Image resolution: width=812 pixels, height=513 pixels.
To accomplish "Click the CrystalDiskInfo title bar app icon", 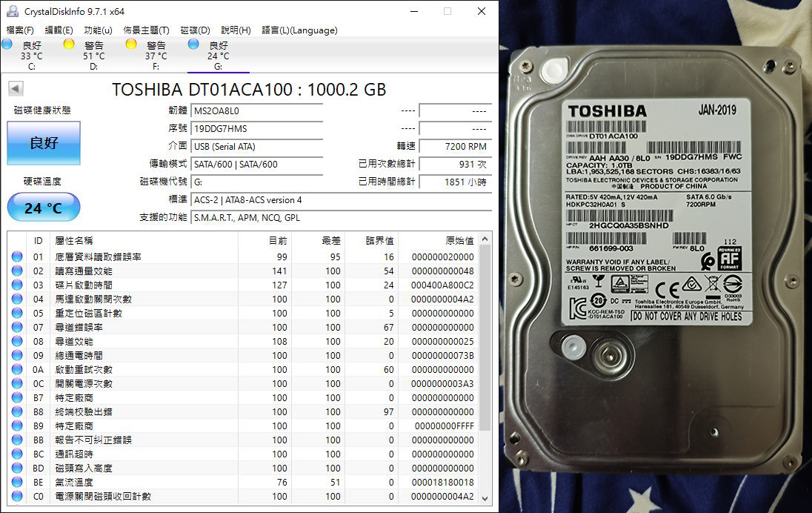I will click(x=12, y=11).
